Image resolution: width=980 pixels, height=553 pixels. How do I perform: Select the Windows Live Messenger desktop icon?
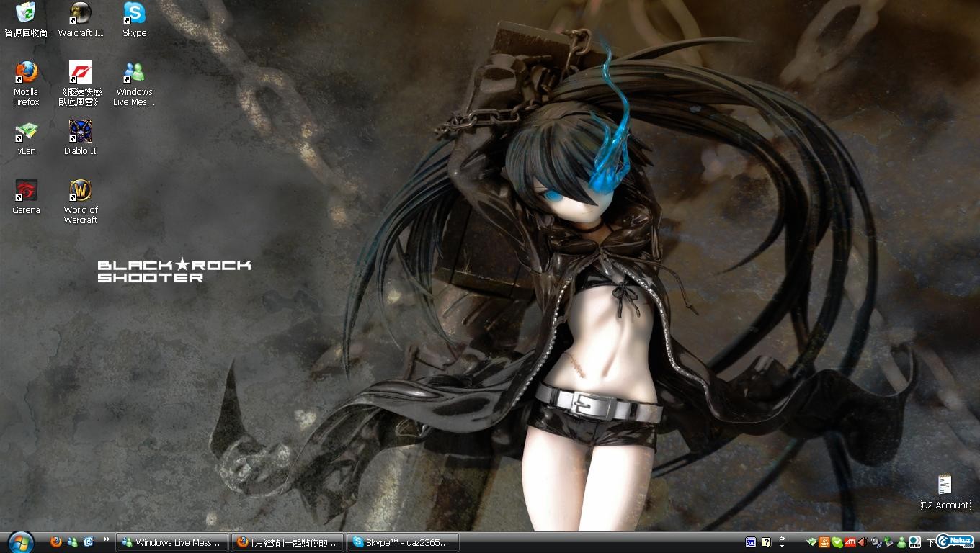pos(134,73)
